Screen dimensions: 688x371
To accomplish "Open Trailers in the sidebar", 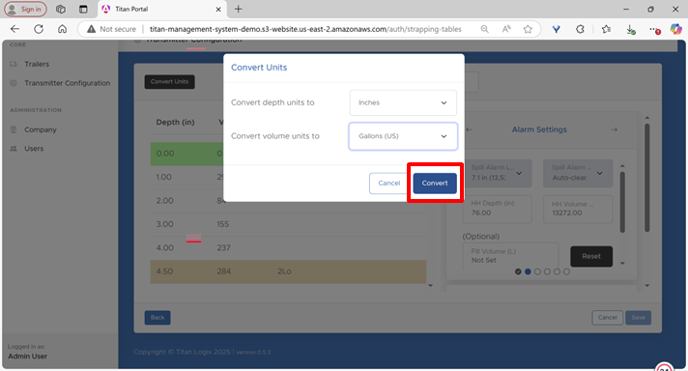I will pyautogui.click(x=37, y=64).
